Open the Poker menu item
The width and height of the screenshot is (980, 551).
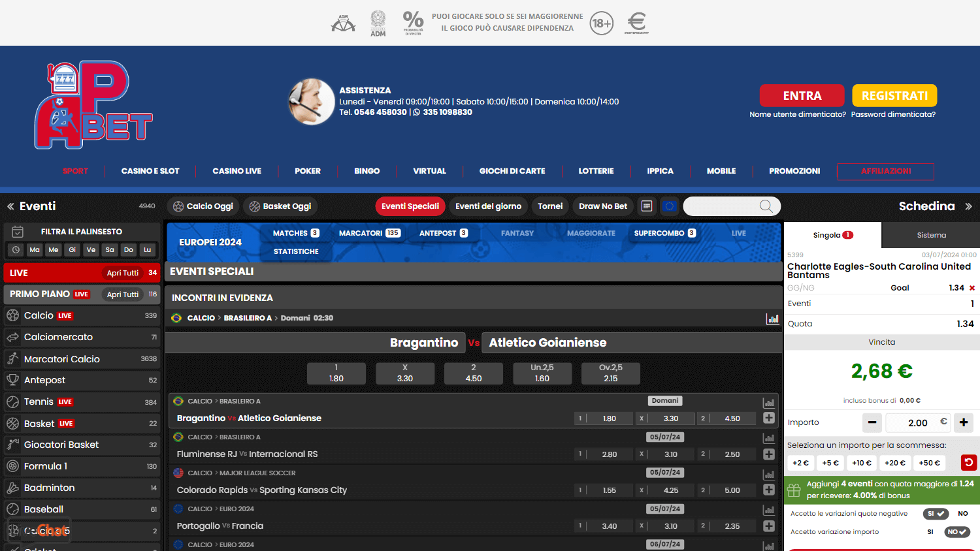pyautogui.click(x=308, y=171)
